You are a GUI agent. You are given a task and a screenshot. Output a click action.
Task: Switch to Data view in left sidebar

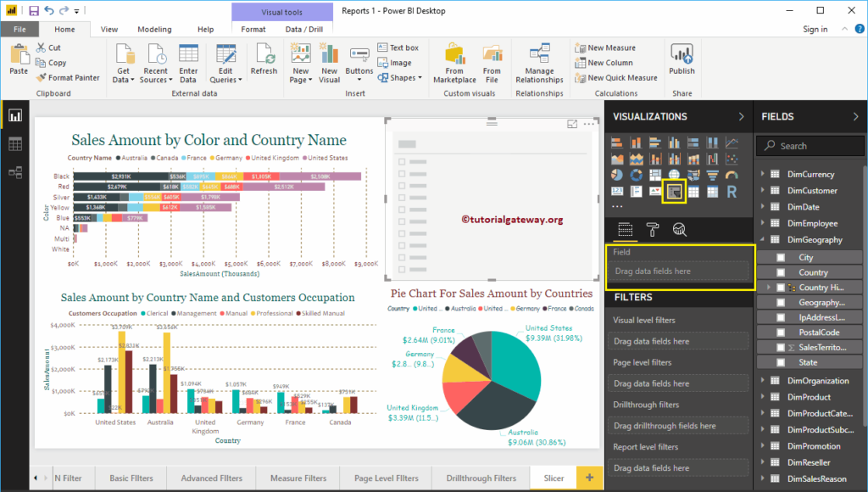15,144
